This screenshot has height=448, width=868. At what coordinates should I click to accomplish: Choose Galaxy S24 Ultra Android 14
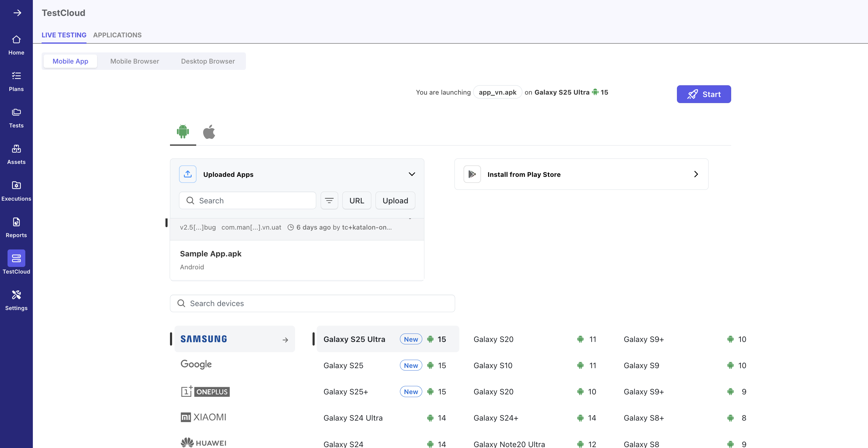[x=388, y=418]
